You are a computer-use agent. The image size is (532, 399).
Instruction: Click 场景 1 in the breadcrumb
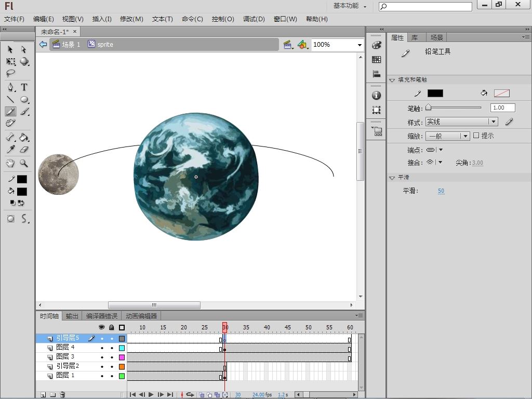coord(71,45)
